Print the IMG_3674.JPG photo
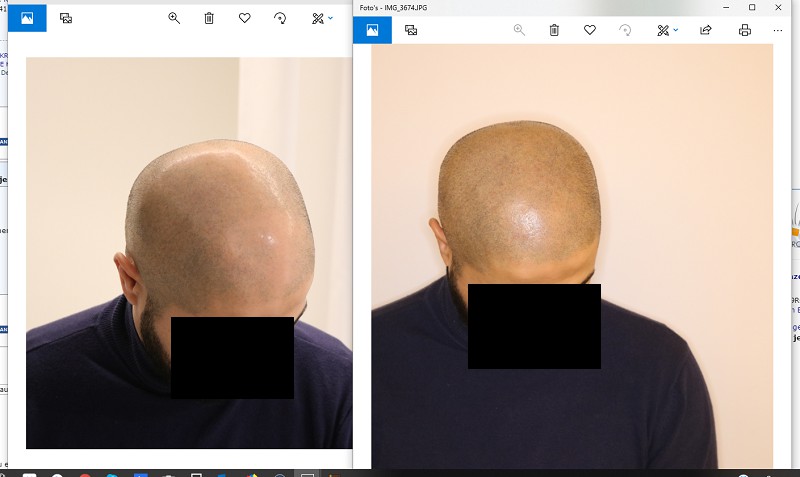The height and width of the screenshot is (477, 800). tap(744, 30)
